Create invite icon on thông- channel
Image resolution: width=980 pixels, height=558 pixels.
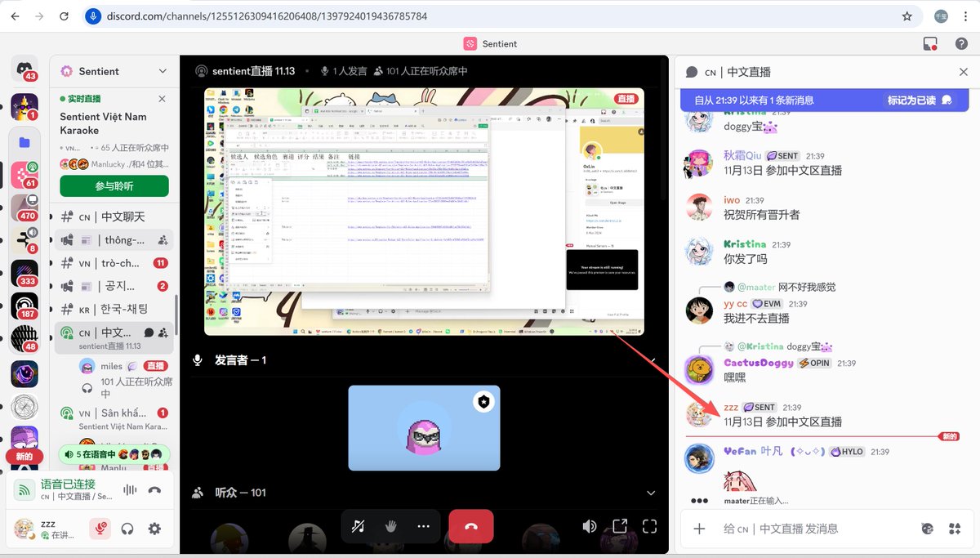(163, 240)
